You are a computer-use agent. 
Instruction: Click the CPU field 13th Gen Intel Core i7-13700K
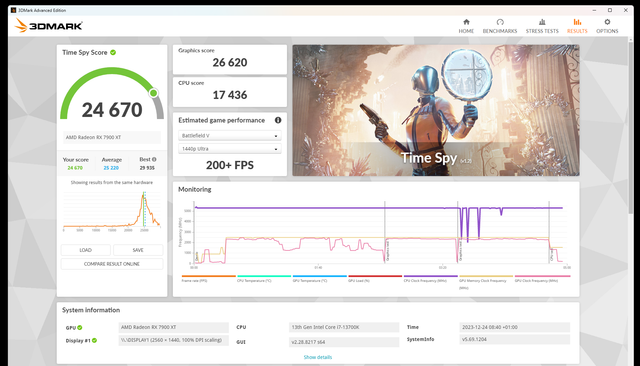(344, 327)
